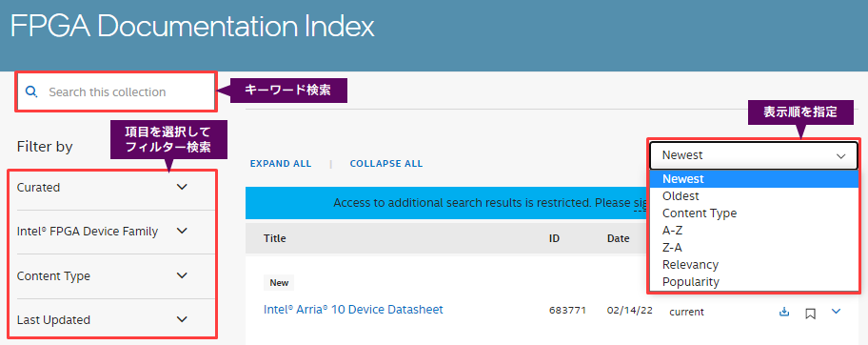The height and width of the screenshot is (345, 868).
Task: Expand the Last Updated filter
Action: 182,319
